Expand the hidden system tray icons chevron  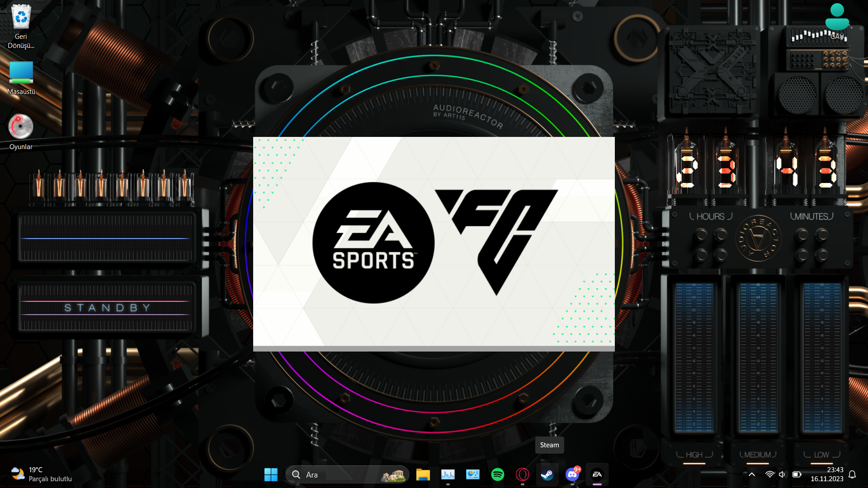tap(752, 474)
